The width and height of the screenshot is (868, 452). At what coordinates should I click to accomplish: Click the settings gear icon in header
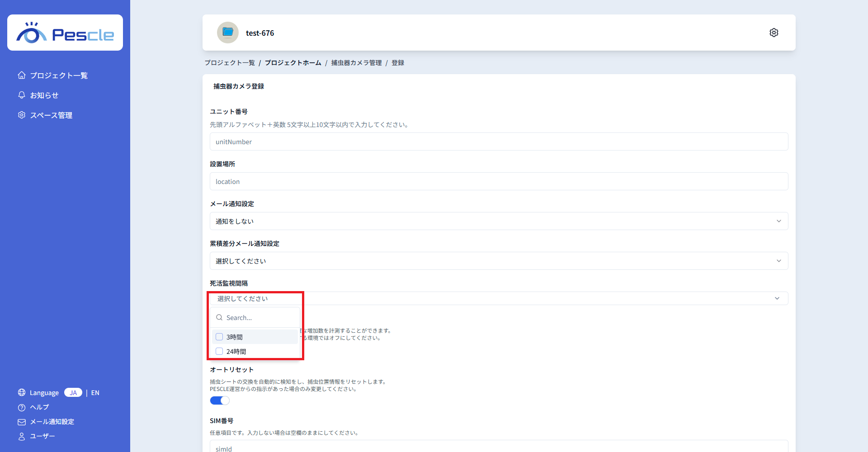click(774, 33)
